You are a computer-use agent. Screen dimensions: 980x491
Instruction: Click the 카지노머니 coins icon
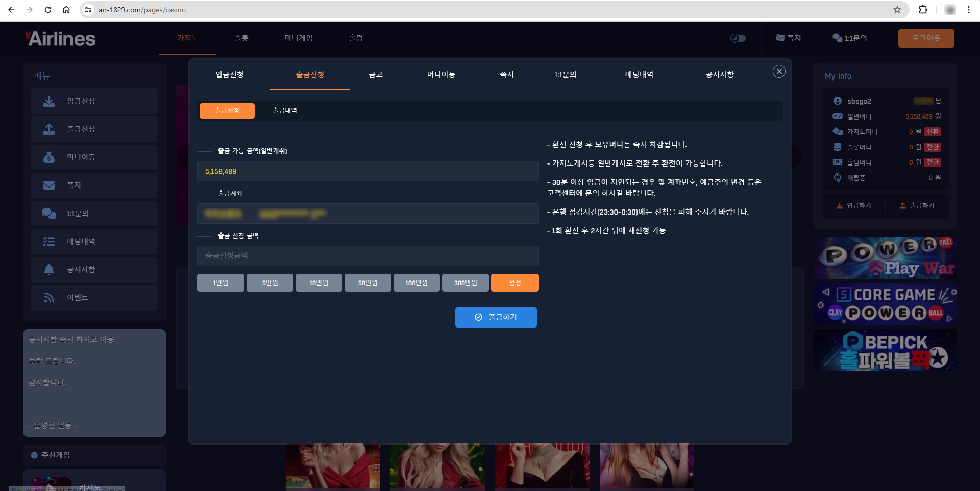(838, 131)
